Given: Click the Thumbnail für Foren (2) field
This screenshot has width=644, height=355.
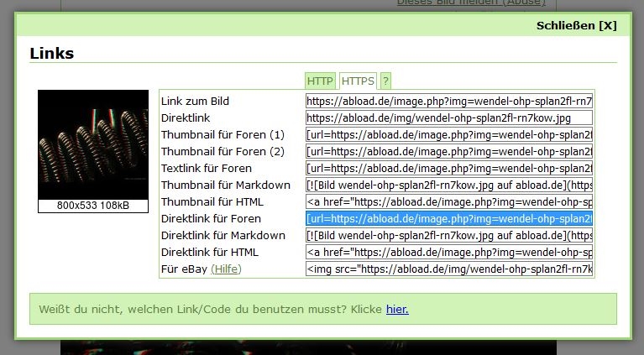Looking at the screenshot, I should 449,152.
